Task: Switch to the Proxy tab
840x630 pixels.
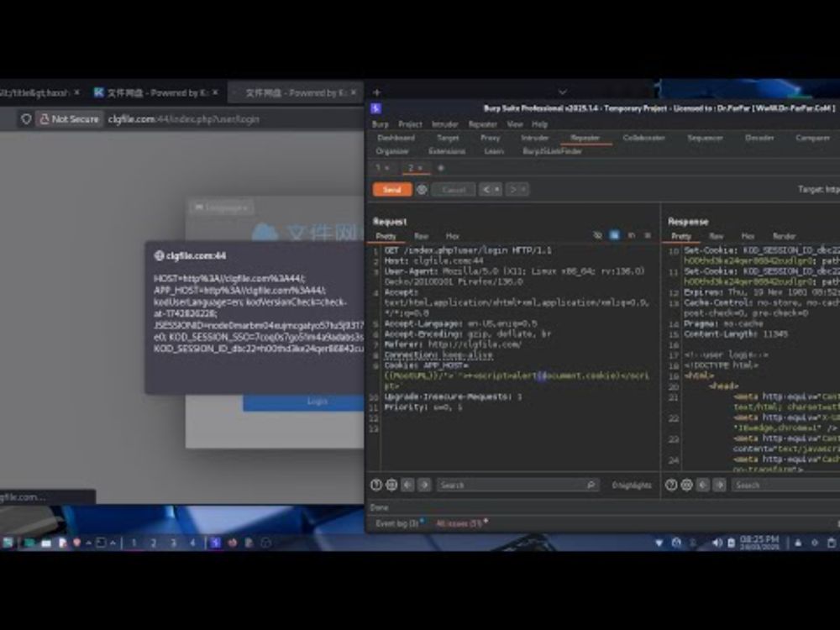Action: click(490, 138)
